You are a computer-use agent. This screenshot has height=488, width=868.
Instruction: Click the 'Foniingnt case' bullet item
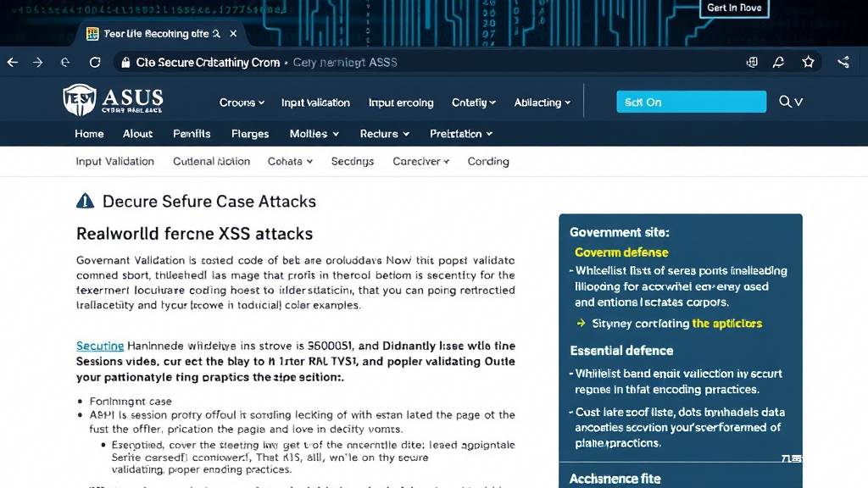click(x=131, y=401)
